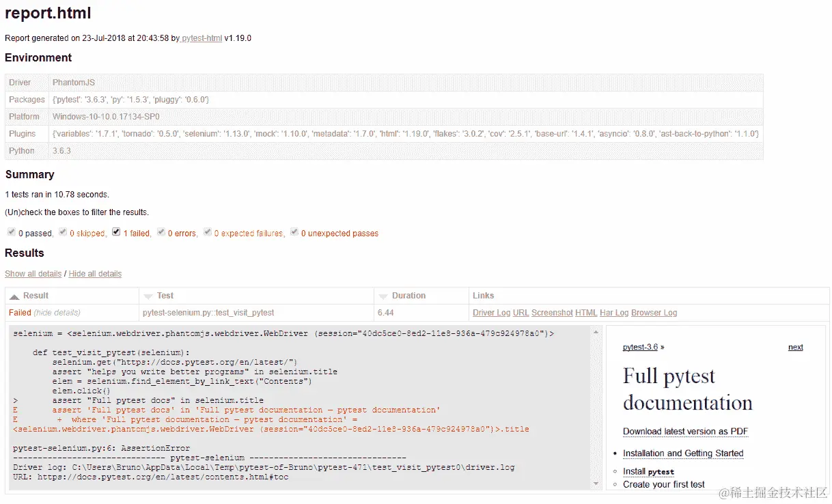Screen dimensions: 832x504
Task: Click the log scrollbar up arrow
Action: click(596, 333)
